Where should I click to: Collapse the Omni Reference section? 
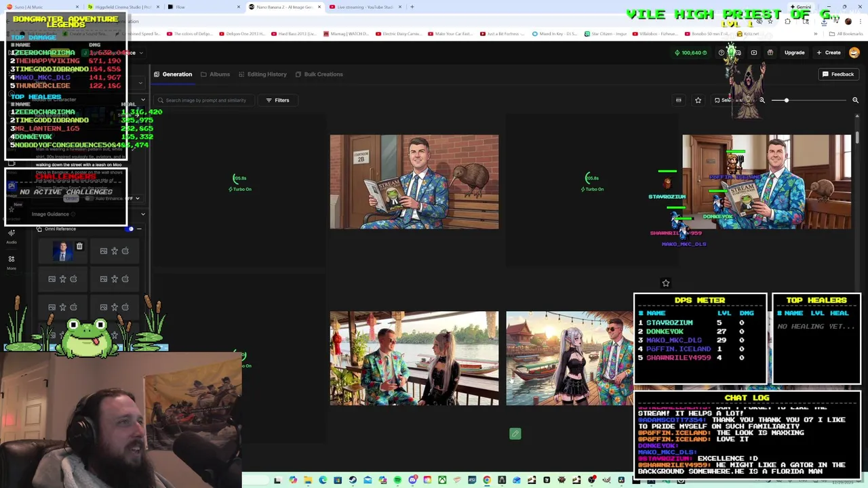139,229
